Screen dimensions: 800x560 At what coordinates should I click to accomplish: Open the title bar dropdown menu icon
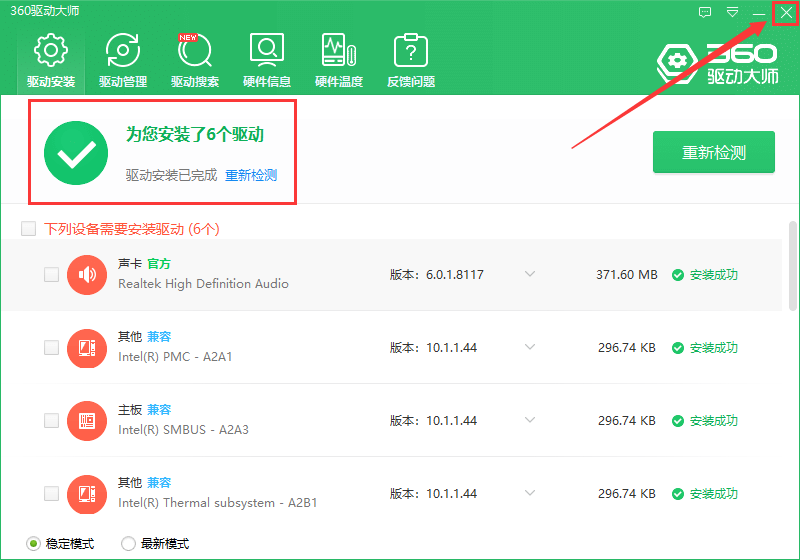tap(733, 13)
